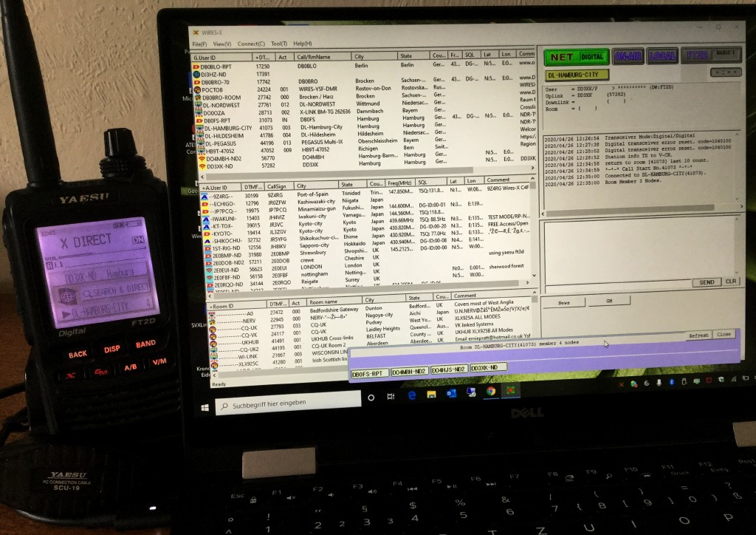Sort node list by A.User ID header
756x535 pixels.
point(221,187)
